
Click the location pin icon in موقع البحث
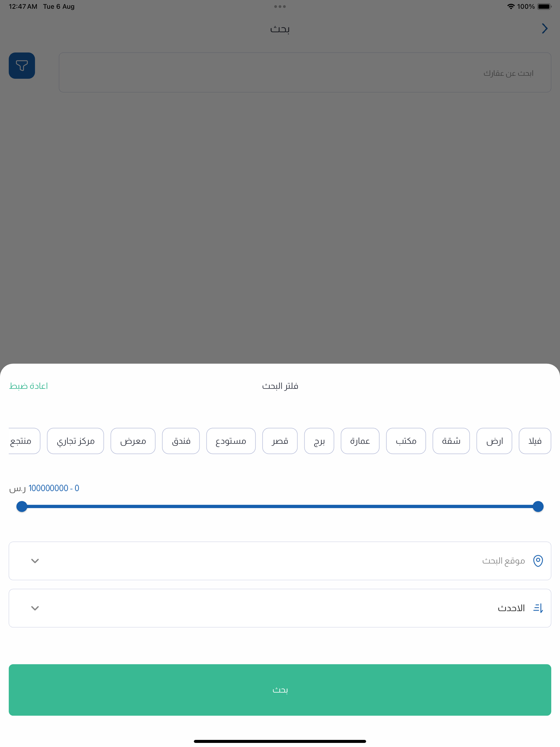pos(538,561)
